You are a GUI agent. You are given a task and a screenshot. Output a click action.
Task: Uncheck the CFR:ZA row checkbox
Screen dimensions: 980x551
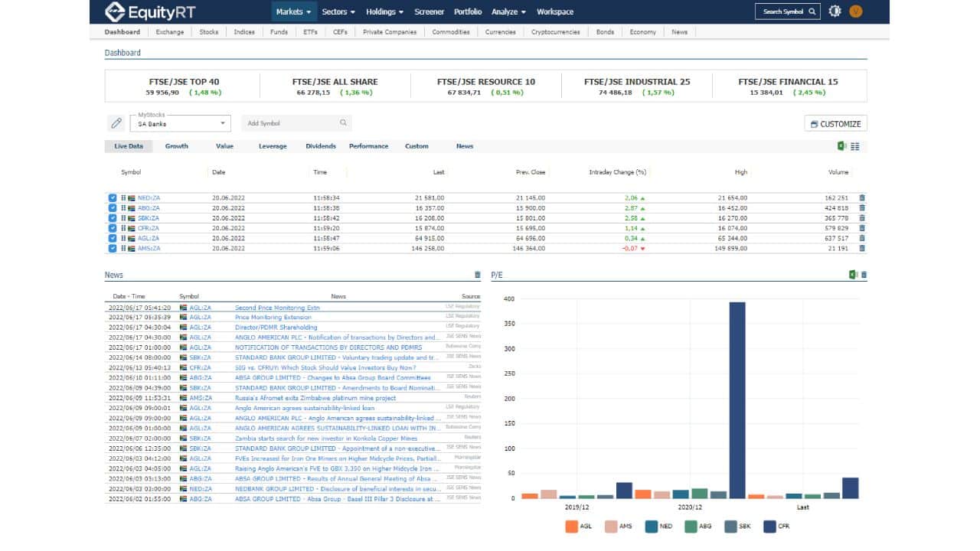(x=113, y=228)
